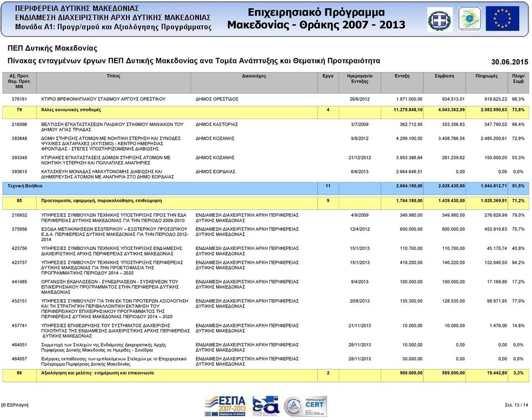Click the date 9/8/2012

(360, 139)
